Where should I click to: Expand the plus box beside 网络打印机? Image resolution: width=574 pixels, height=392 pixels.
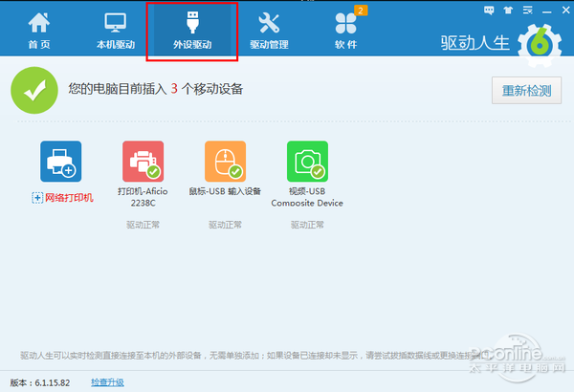[37, 198]
